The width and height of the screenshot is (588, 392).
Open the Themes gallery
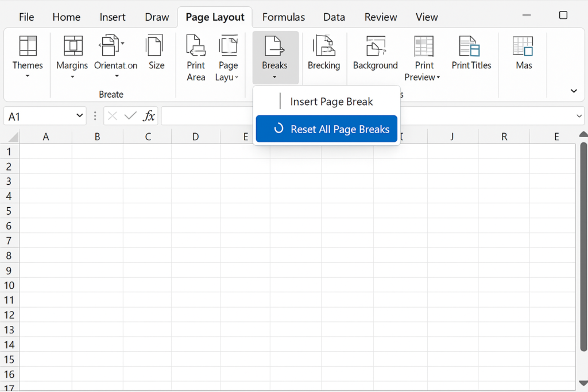pyautogui.click(x=28, y=57)
